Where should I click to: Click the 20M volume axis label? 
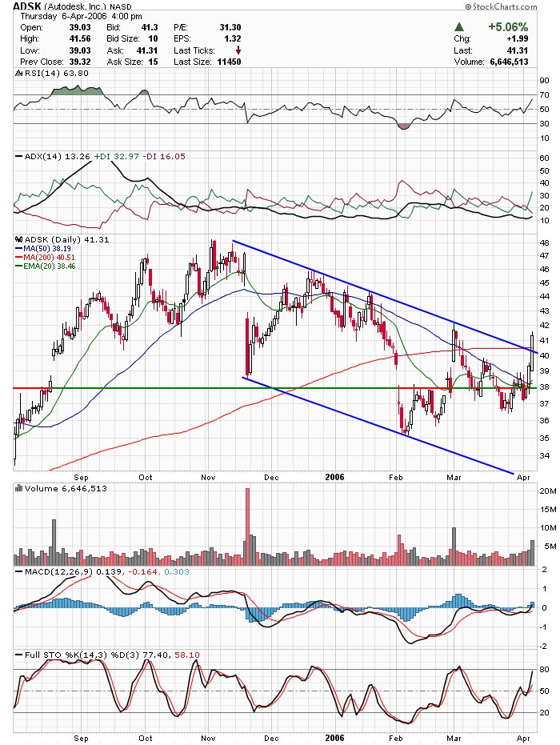[548, 491]
